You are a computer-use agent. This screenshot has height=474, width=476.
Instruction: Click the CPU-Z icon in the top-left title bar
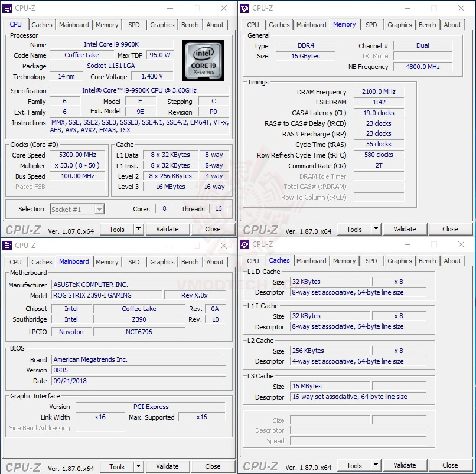coord(8,8)
